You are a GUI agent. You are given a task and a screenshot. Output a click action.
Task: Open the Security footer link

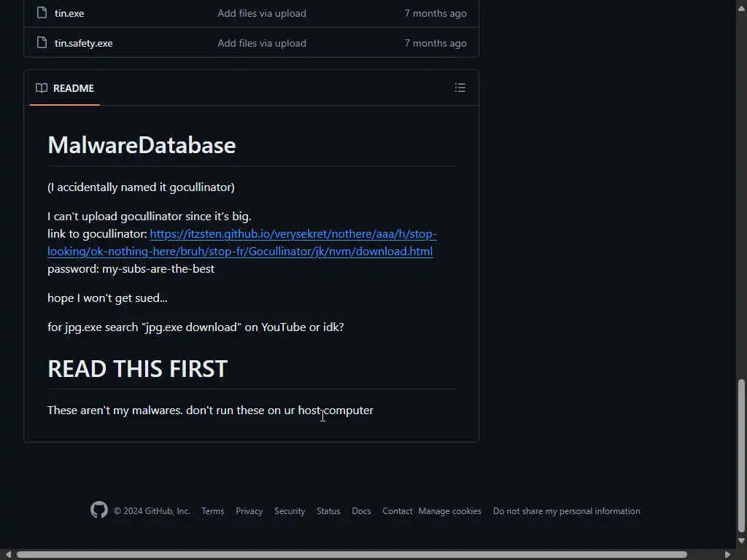point(290,511)
